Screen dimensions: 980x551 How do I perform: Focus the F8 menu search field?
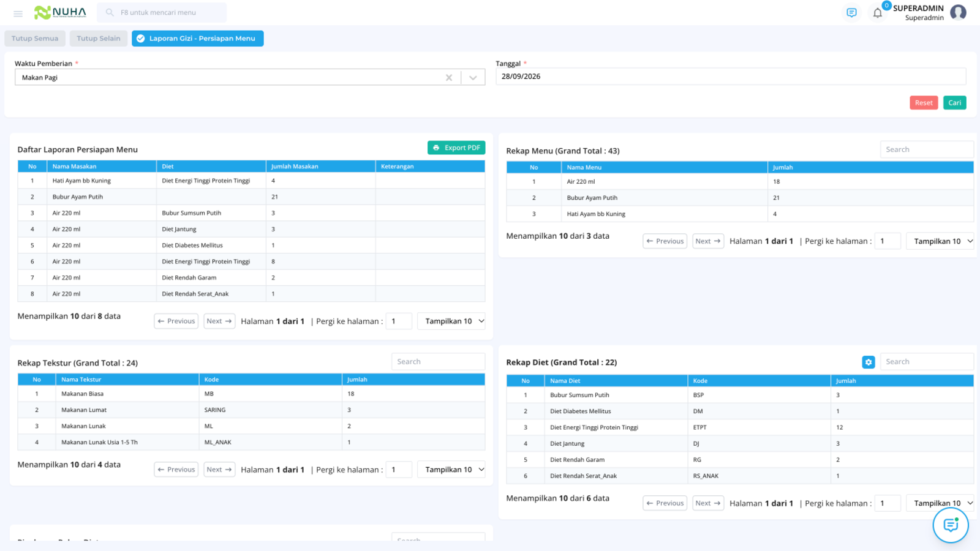click(163, 12)
